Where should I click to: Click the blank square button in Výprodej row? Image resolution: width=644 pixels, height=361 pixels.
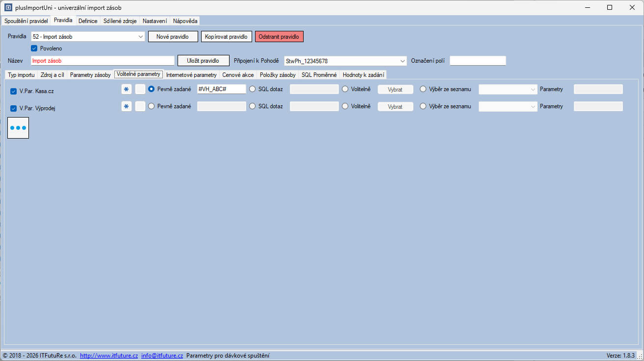click(x=140, y=106)
